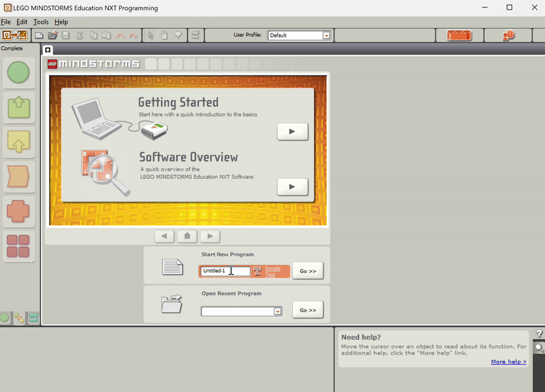
Task: Switch to the Custom palette tab
Action: pyautogui.click(x=33, y=318)
